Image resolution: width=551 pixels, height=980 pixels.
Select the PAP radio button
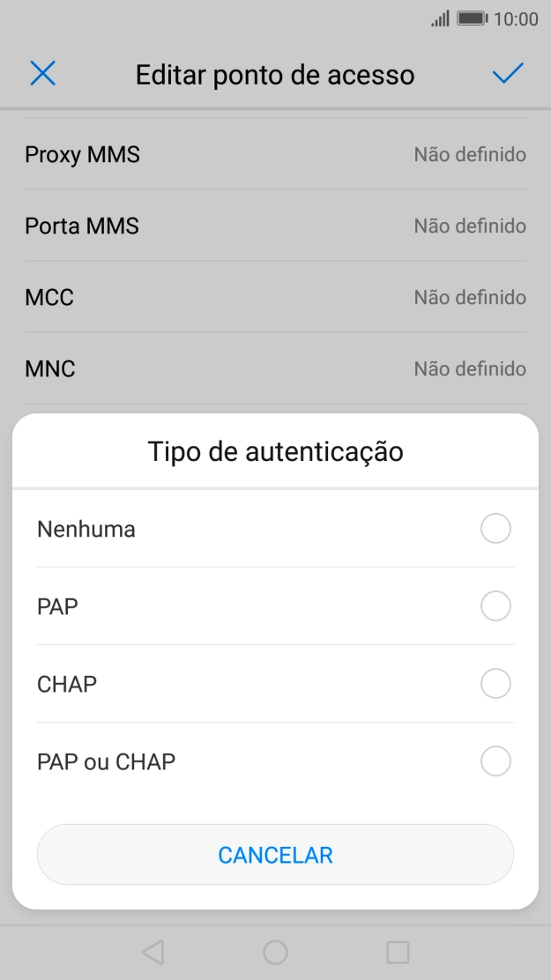pyautogui.click(x=495, y=606)
